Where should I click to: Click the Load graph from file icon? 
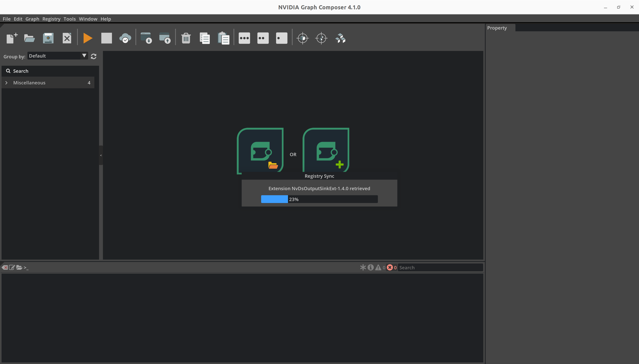point(29,38)
